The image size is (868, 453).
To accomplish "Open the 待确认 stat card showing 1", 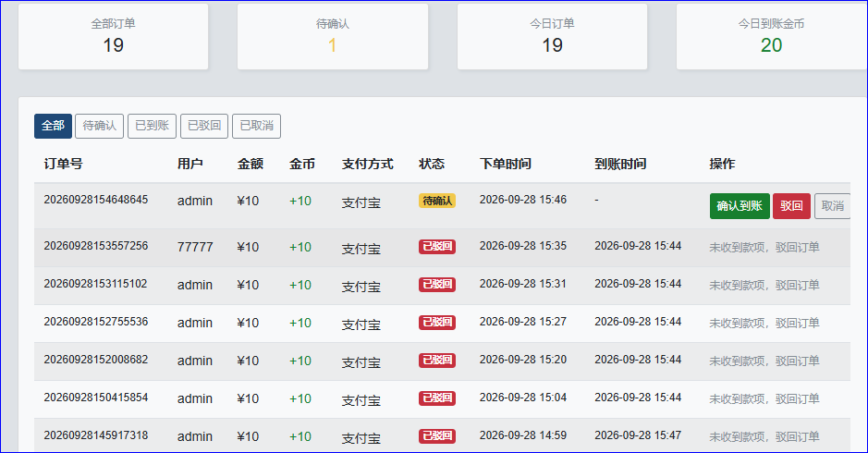I will [333, 37].
